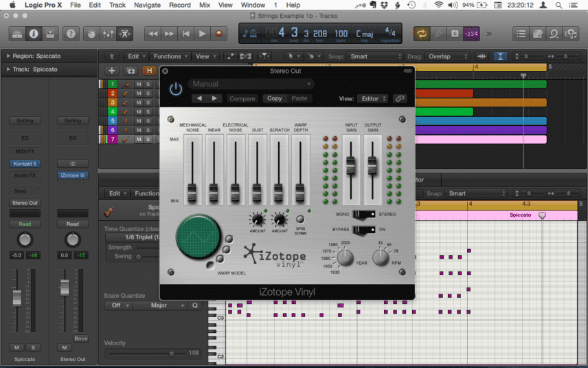The height and width of the screenshot is (368, 588).
Task: Open the Media browser icon
Action: (x=570, y=34)
